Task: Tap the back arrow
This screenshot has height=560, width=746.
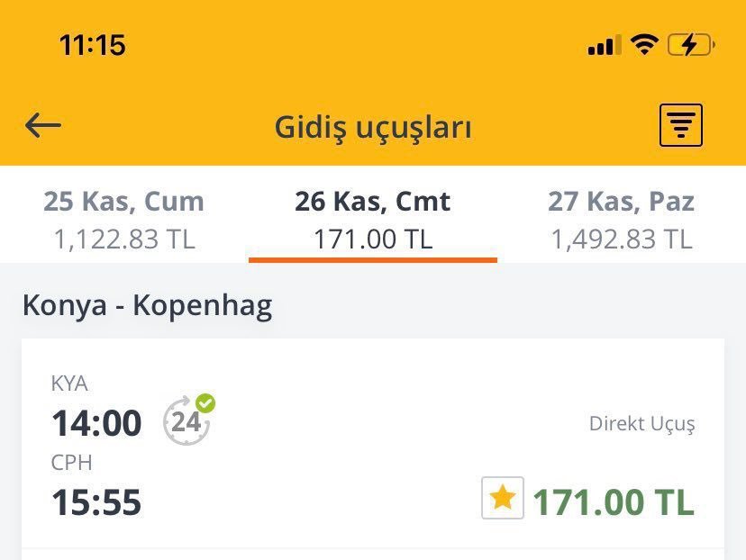Action: click(x=42, y=126)
